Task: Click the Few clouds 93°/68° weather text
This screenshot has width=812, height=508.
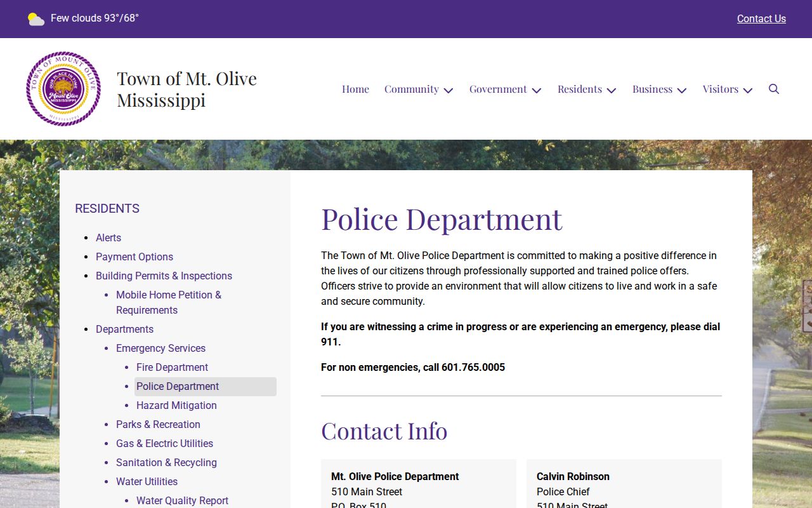Action: (95, 18)
